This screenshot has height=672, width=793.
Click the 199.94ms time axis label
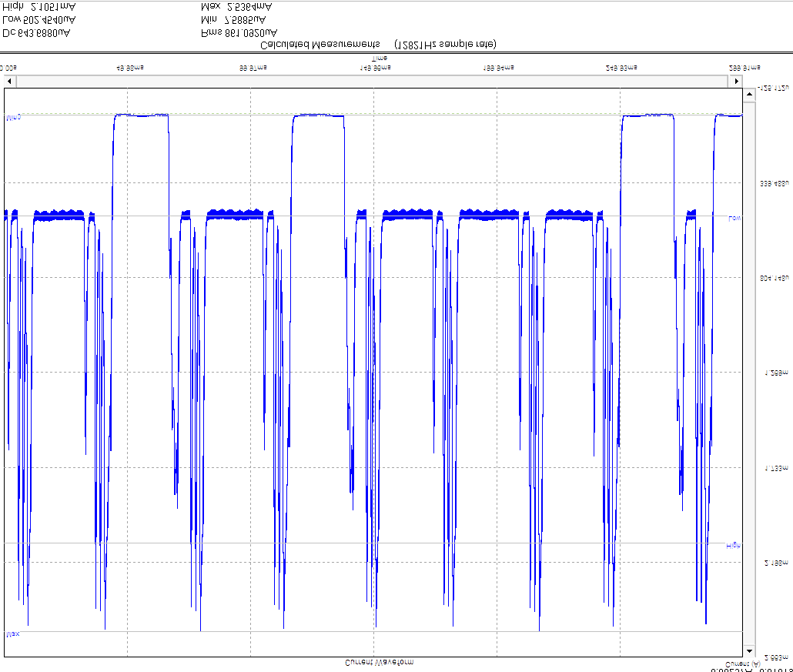pyautogui.click(x=499, y=67)
